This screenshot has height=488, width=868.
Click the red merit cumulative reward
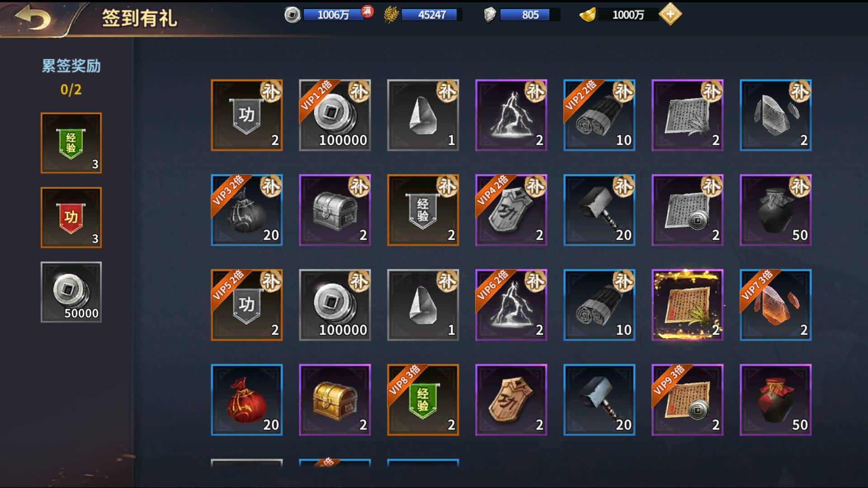coord(71,217)
